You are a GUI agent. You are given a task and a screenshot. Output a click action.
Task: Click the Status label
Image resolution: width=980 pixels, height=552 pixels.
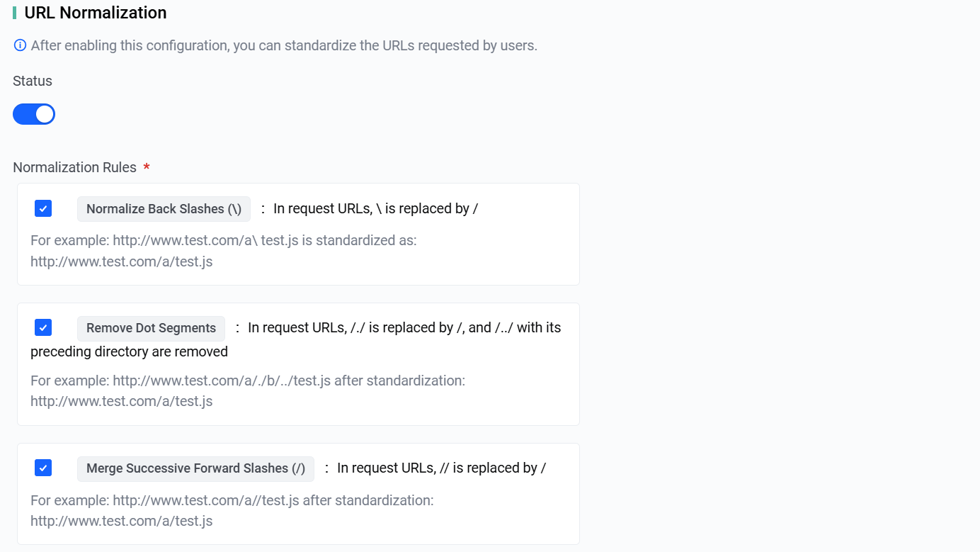pos(33,81)
